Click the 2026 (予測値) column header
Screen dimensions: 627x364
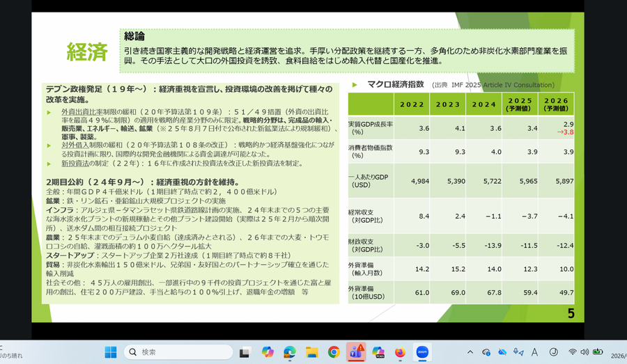556,104
